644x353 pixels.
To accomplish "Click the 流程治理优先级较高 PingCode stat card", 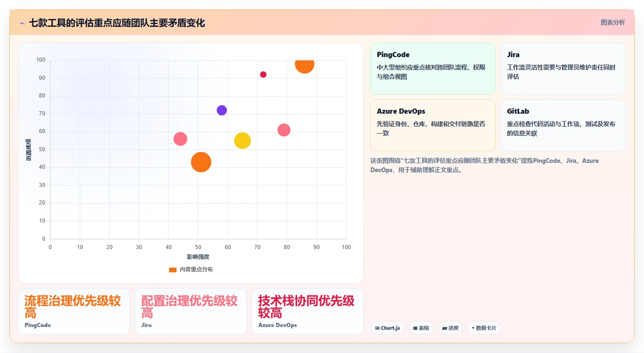I will tap(74, 311).
